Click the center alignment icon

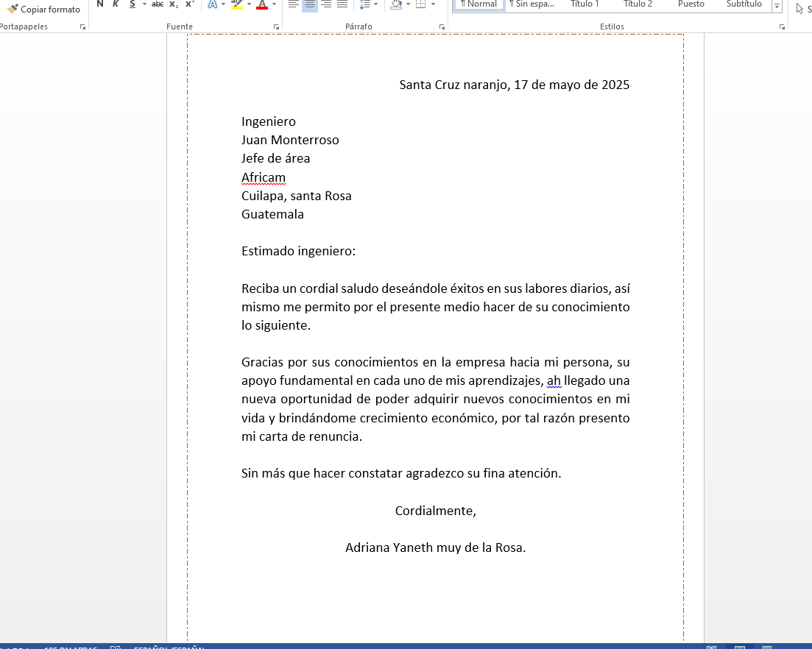click(310, 4)
